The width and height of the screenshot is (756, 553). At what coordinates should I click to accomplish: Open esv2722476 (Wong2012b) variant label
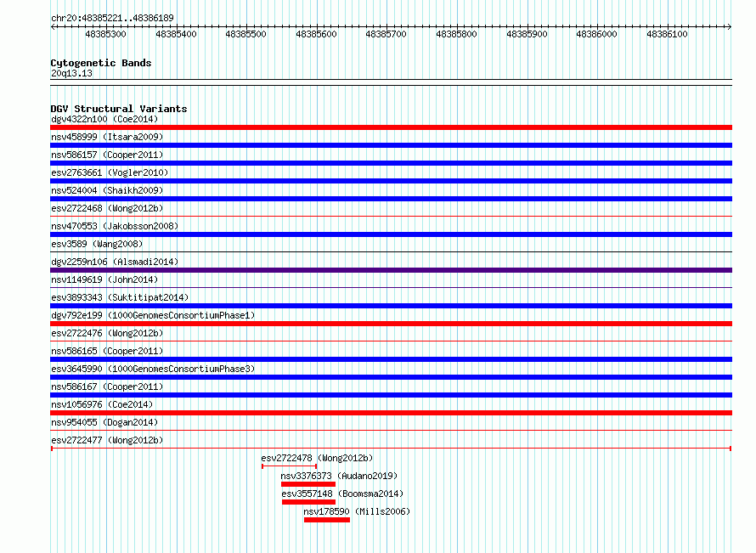point(107,333)
